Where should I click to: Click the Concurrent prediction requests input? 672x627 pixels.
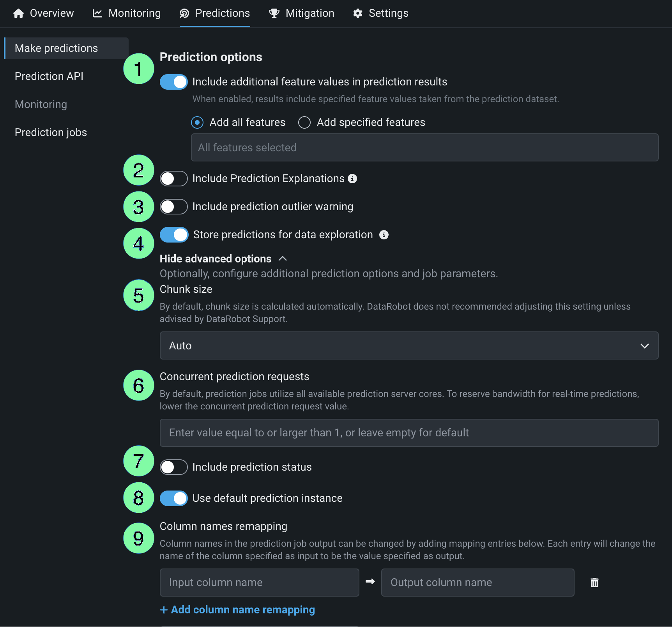click(409, 433)
